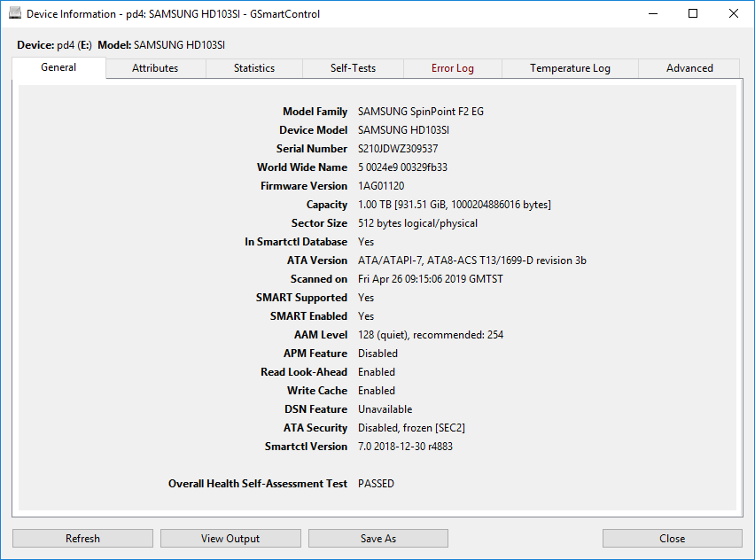Click the Read Look-Ahead label
Image resolution: width=755 pixels, height=560 pixels.
click(304, 372)
